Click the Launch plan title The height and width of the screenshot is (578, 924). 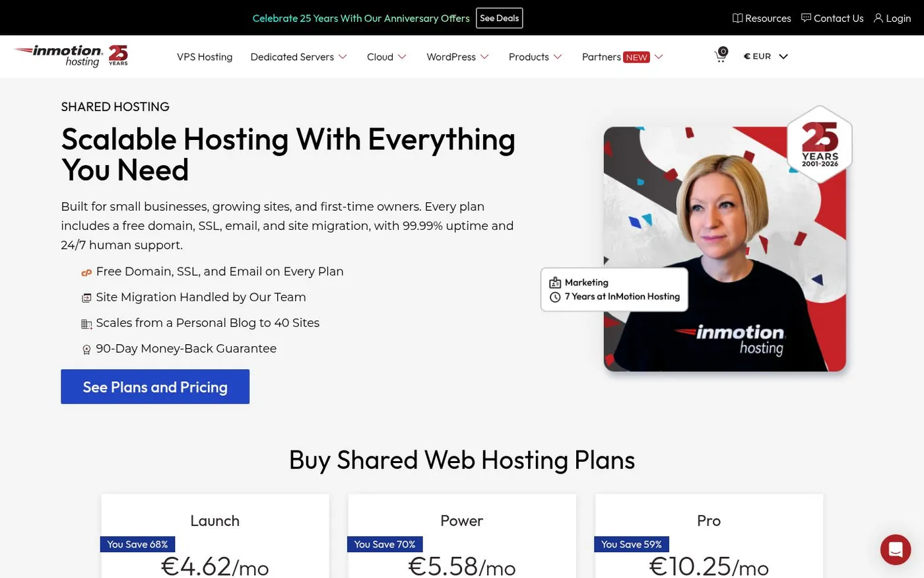215,521
